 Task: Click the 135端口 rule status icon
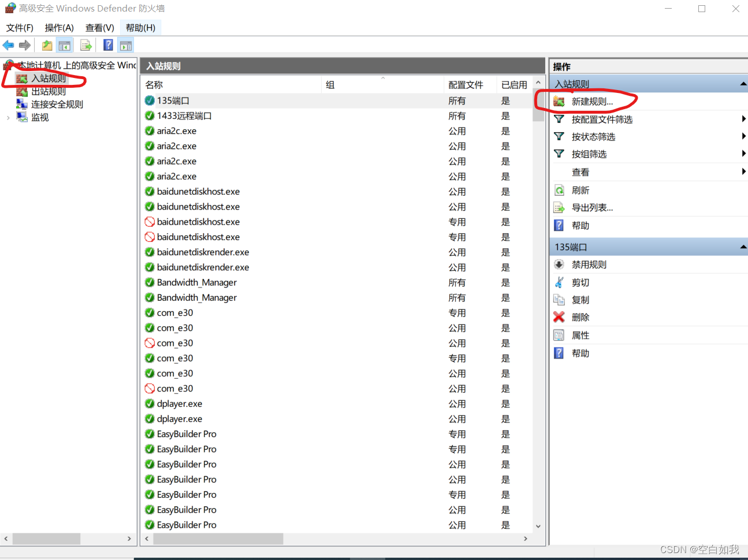pyautogui.click(x=150, y=100)
